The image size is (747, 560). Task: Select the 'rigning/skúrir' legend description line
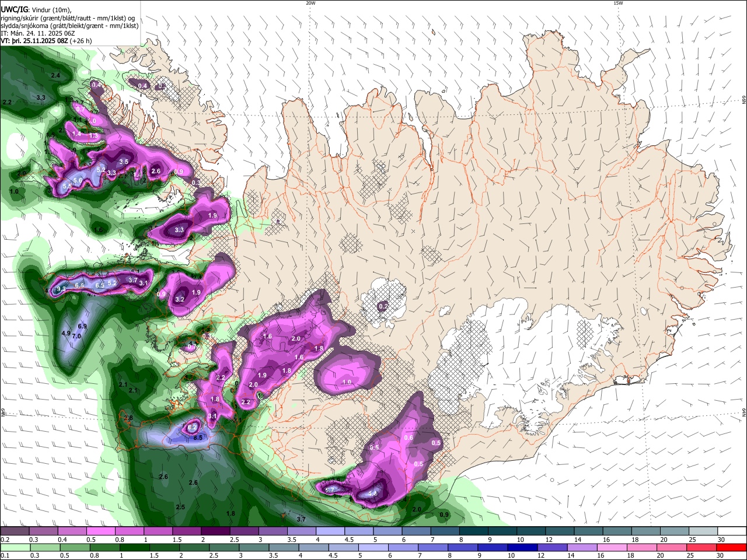67,17
